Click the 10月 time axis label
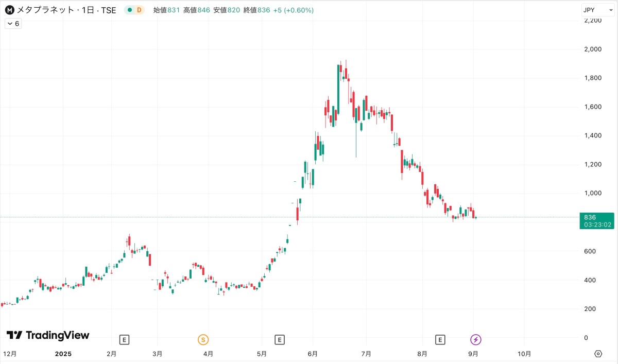618x364 pixels. pyautogui.click(x=524, y=354)
